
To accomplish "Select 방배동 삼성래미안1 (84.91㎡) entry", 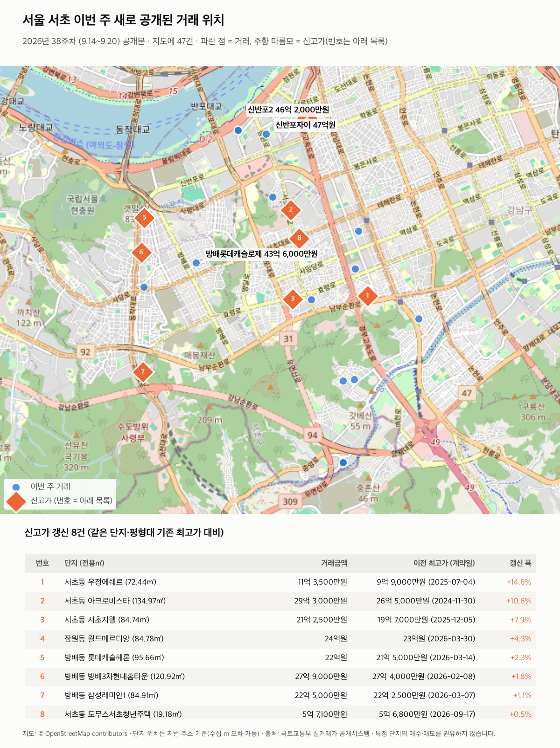I will [x=112, y=695].
